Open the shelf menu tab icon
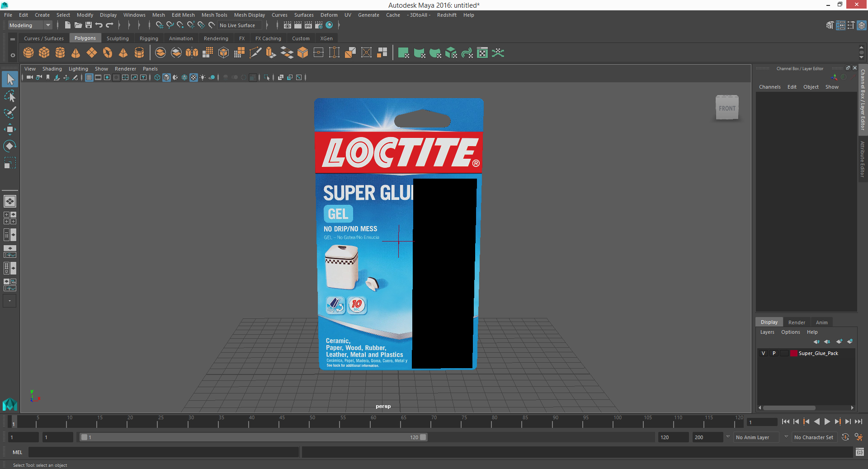Image resolution: width=868 pixels, height=469 pixels. tap(13, 39)
